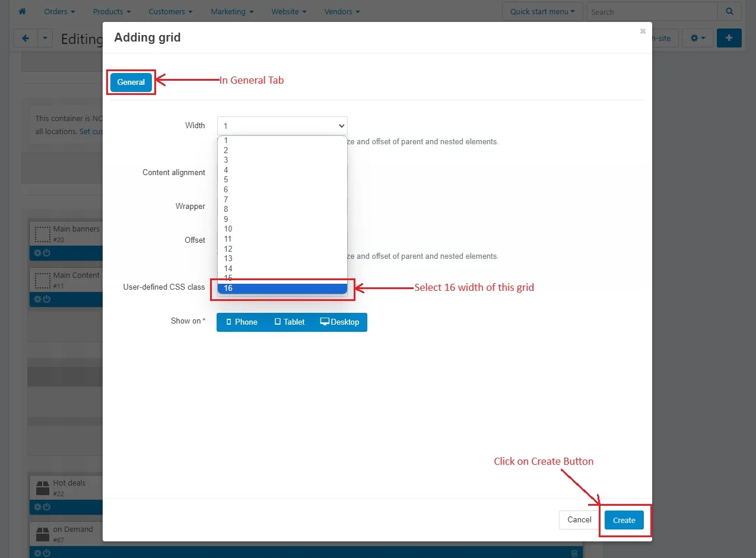This screenshot has width=756, height=558.
Task: Open the Orders menu
Action: (x=59, y=11)
